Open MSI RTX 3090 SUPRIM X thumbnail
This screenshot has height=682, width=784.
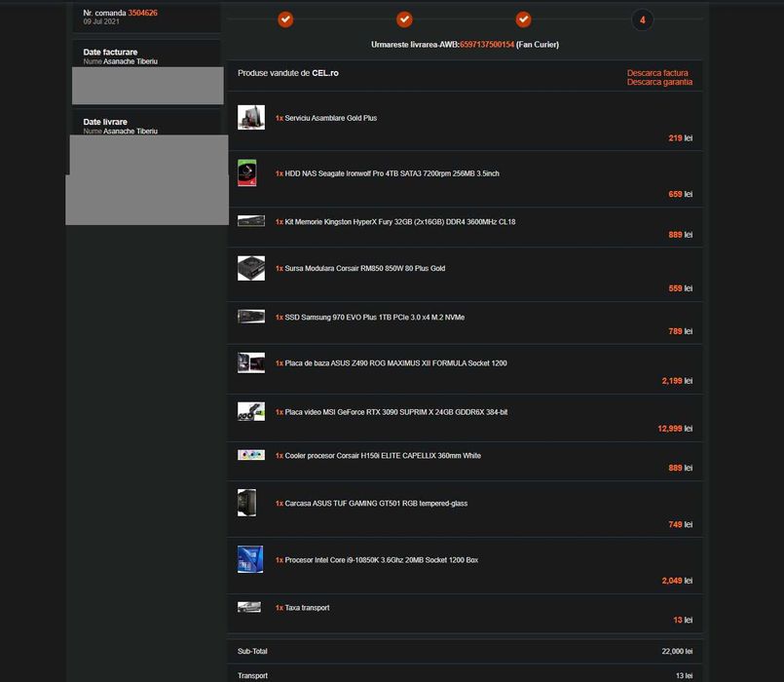251,411
